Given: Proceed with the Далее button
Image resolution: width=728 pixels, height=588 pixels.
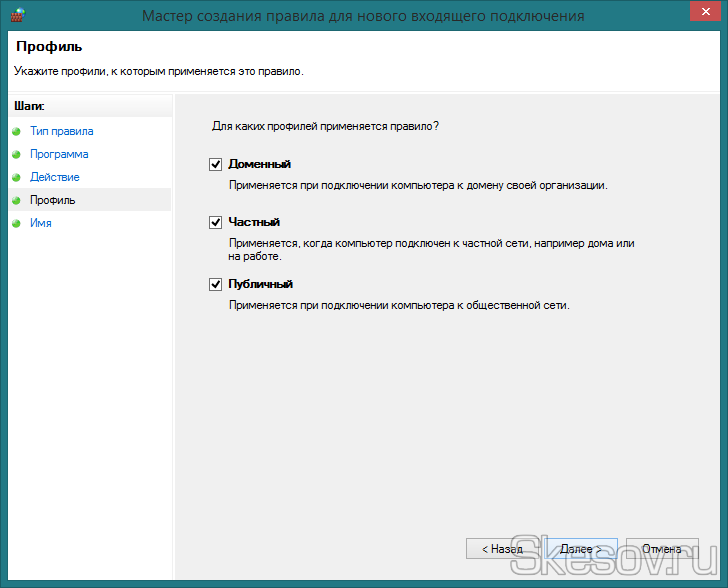Looking at the screenshot, I should (580, 549).
